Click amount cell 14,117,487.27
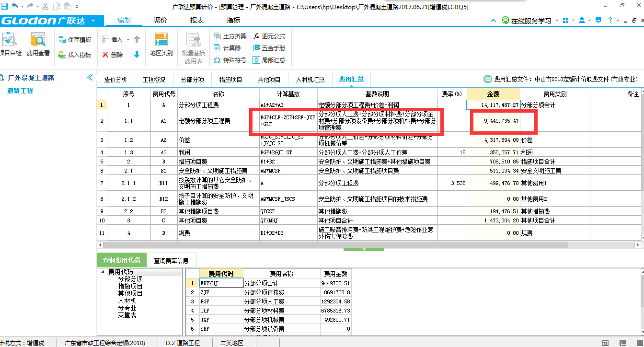644x347 pixels. point(493,104)
